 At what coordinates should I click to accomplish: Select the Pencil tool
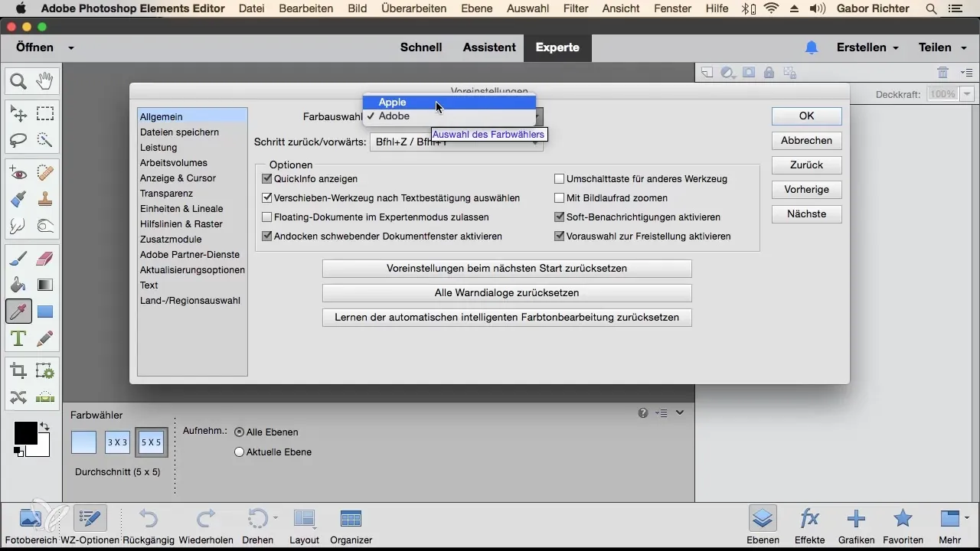(45, 337)
